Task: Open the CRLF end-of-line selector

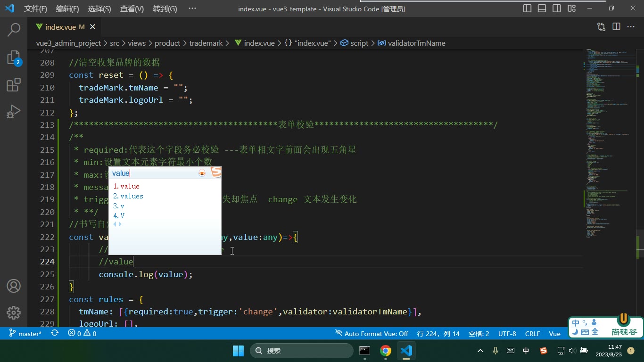Action: (533, 333)
